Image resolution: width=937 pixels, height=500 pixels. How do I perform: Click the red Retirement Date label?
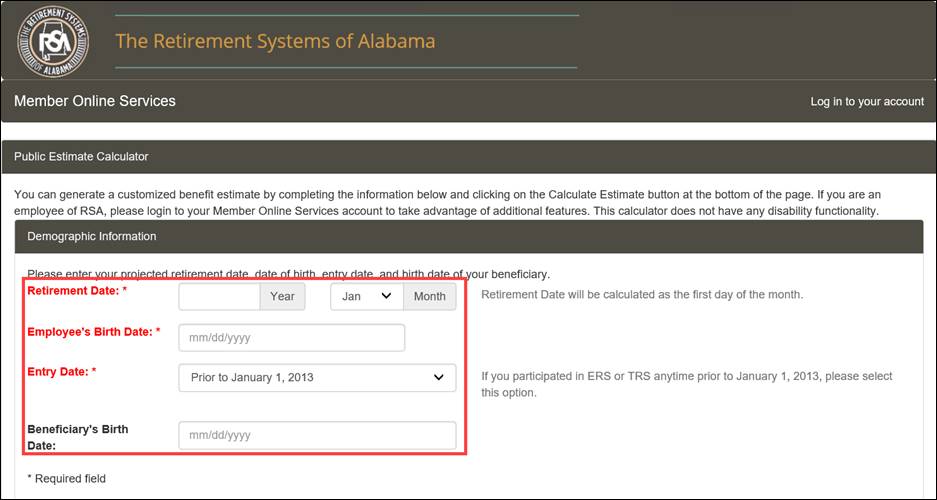[77, 291]
